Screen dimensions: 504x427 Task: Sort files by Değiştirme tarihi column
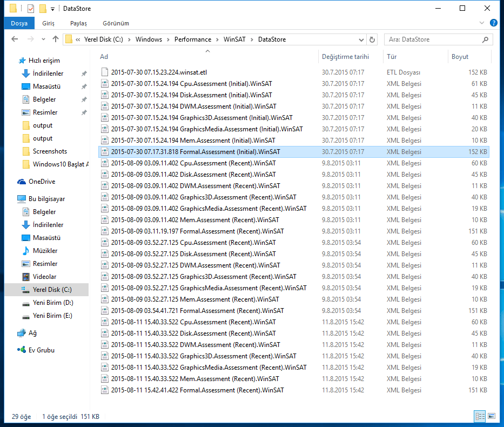pyautogui.click(x=345, y=57)
